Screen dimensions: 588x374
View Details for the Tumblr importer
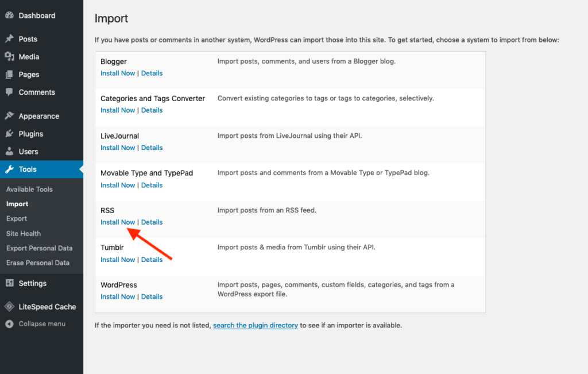pos(152,260)
